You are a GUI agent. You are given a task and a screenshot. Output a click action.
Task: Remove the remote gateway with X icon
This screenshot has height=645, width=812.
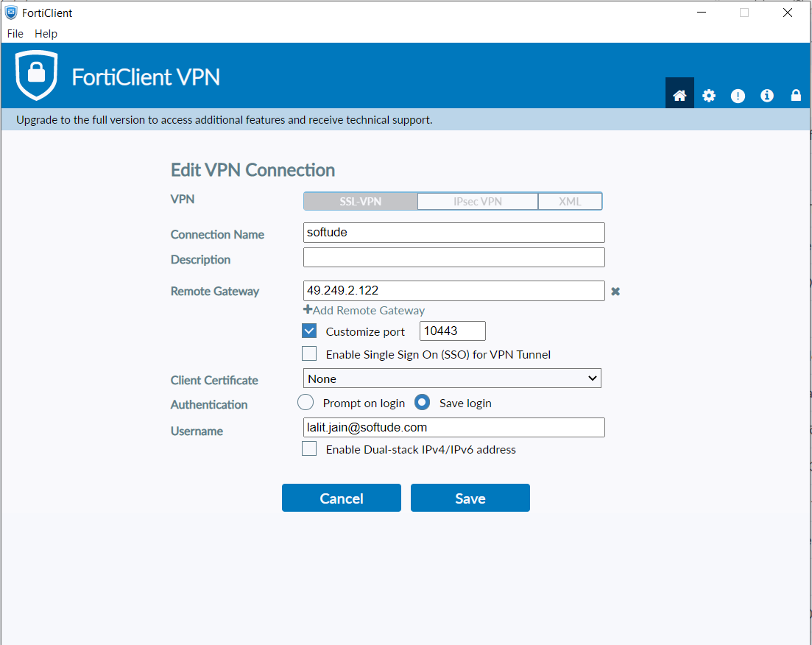click(x=615, y=292)
